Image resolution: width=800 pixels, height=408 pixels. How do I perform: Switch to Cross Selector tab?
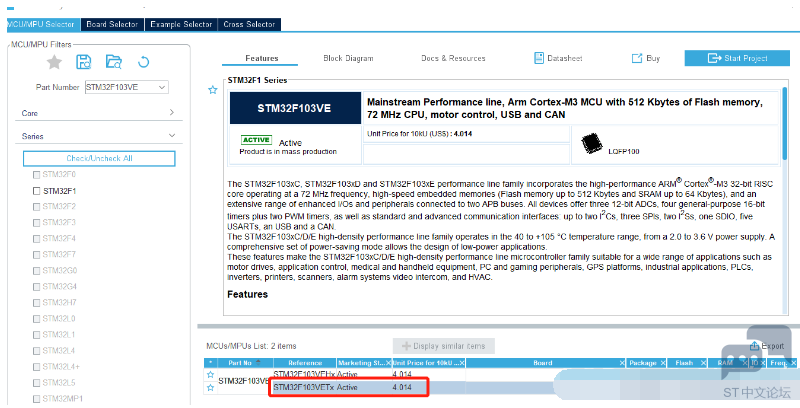click(249, 24)
